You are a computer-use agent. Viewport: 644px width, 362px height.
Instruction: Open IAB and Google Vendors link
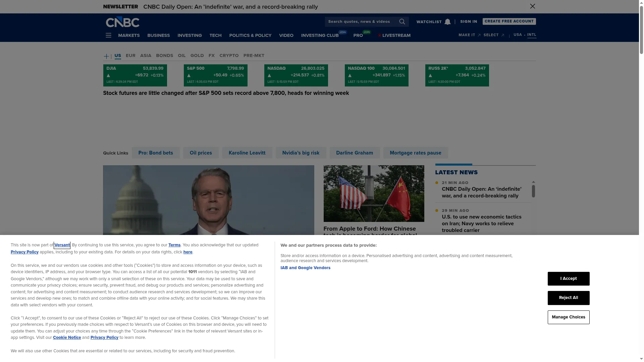pyautogui.click(x=305, y=268)
